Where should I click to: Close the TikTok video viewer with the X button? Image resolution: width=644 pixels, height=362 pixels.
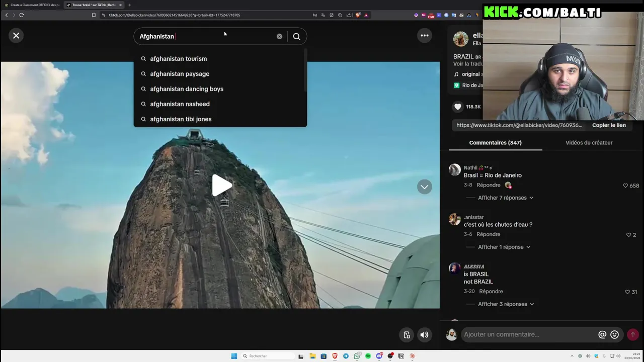click(16, 36)
